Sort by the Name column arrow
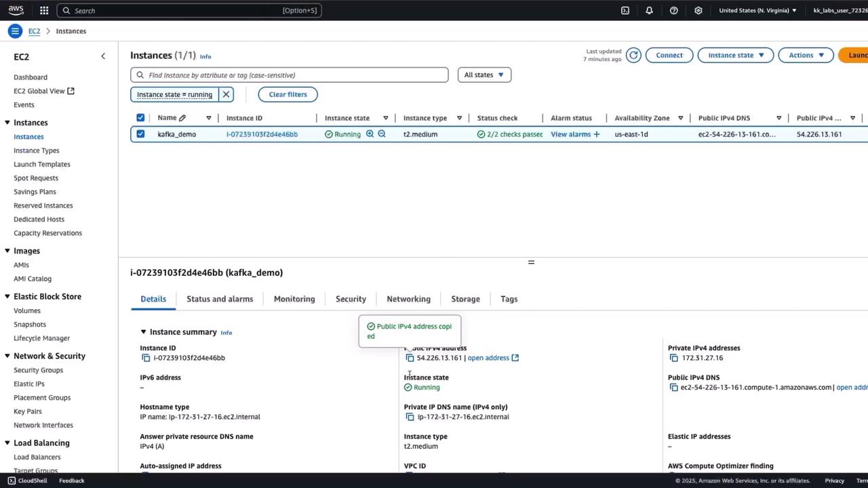The width and height of the screenshot is (868, 488). coord(209,118)
